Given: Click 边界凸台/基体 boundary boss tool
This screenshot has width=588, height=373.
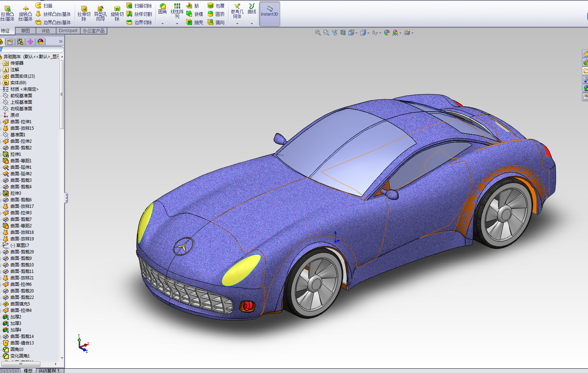Looking at the screenshot, I should [x=53, y=22].
